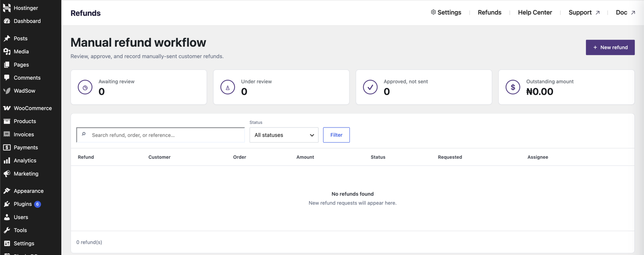644x255 pixels.
Task: Click the Hostinger logo icon
Action: coord(7,8)
